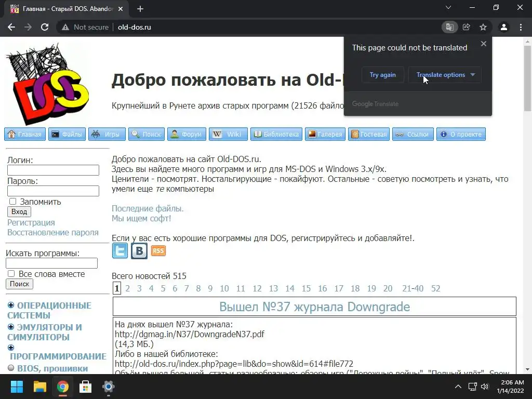
Task: Reload the page with refresh icon
Action: 45,27
